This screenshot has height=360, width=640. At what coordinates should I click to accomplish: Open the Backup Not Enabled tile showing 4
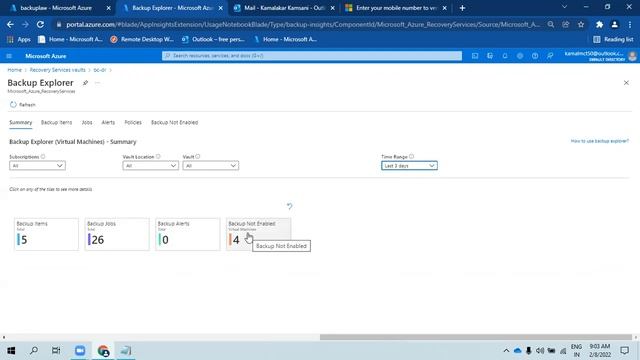[x=258, y=234]
